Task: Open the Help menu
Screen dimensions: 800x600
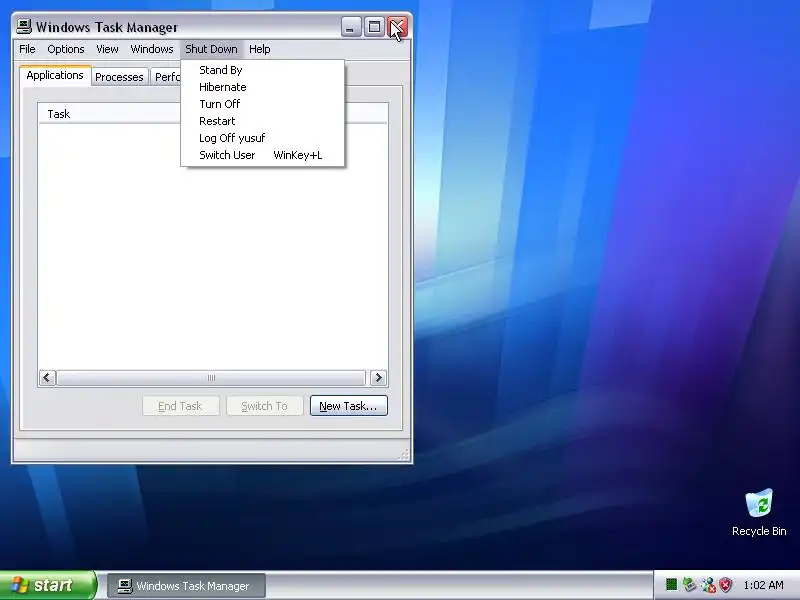Action: pos(259,49)
